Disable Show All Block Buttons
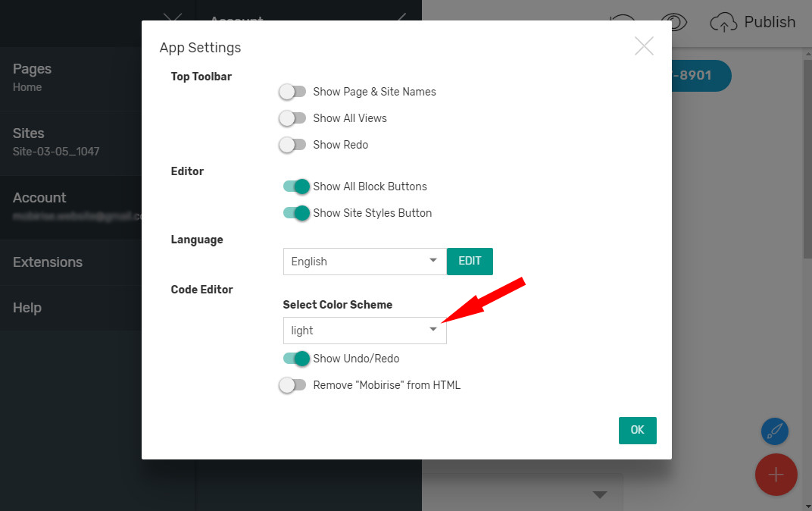 coord(296,186)
